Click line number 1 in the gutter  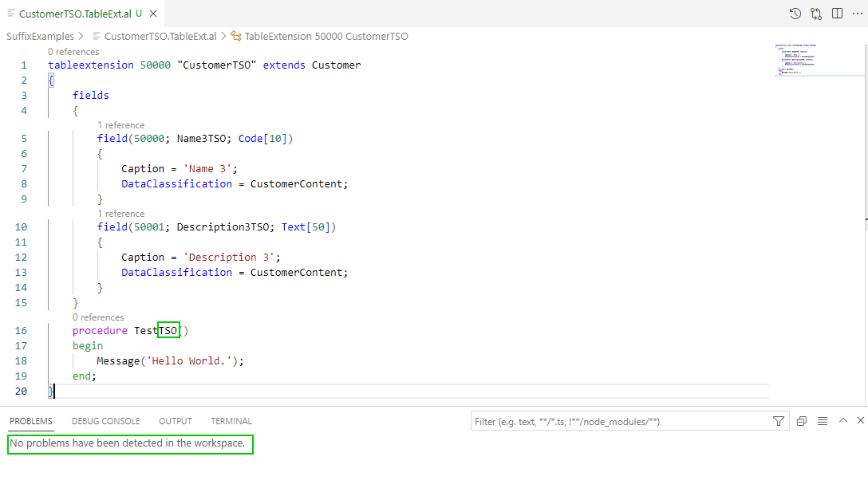point(24,65)
